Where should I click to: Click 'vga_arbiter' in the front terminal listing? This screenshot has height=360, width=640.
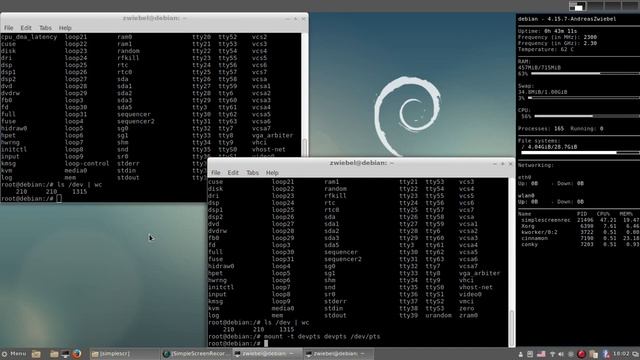(479, 273)
